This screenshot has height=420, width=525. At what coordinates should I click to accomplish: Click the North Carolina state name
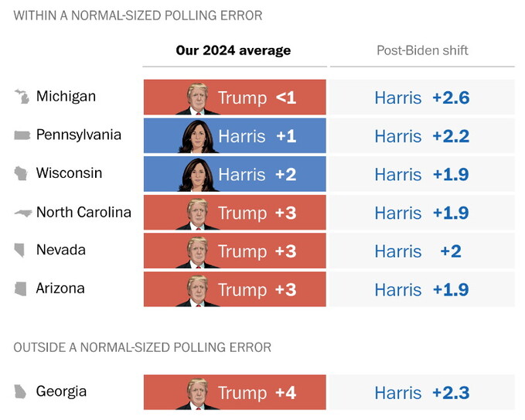coord(84,213)
